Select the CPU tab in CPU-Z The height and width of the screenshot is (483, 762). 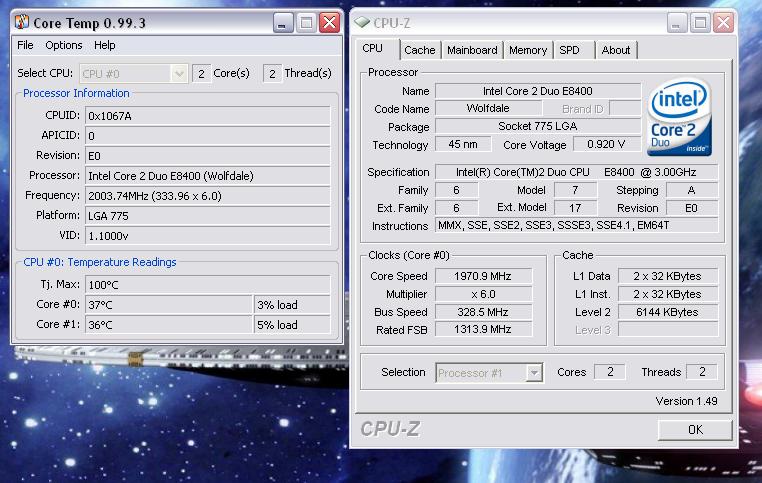coord(373,49)
